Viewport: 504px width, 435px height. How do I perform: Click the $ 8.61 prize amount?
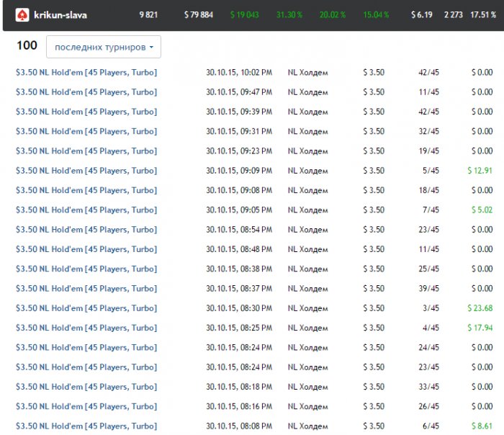pos(482,426)
